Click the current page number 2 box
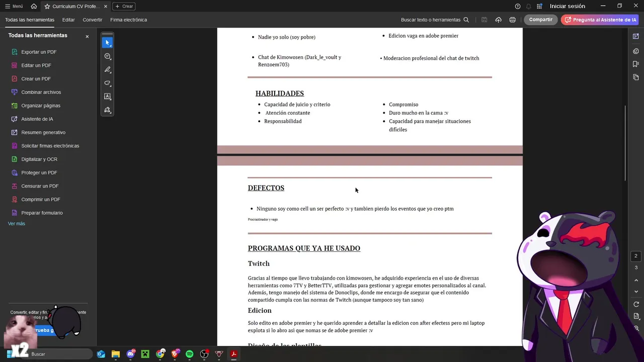This screenshot has width=644, height=362. (x=636, y=256)
